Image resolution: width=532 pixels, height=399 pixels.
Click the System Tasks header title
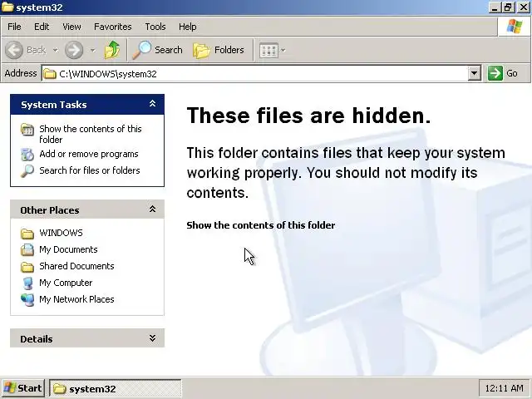pyautogui.click(x=53, y=105)
